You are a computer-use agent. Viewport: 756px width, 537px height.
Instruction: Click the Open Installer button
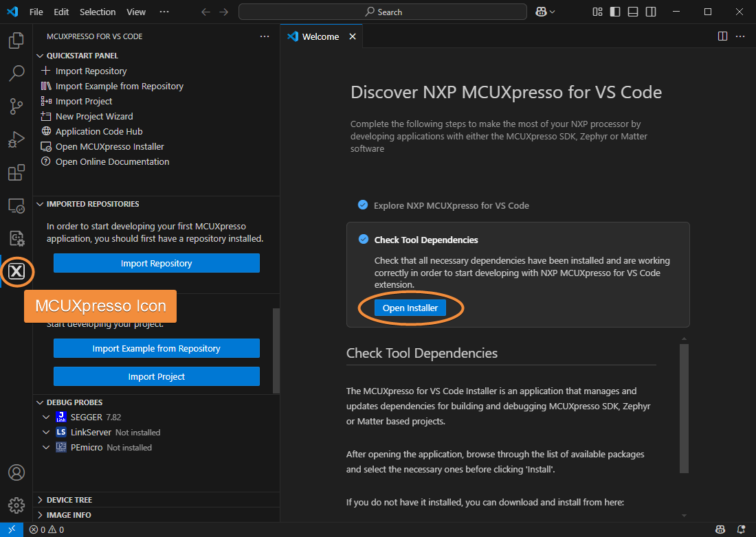[410, 308]
